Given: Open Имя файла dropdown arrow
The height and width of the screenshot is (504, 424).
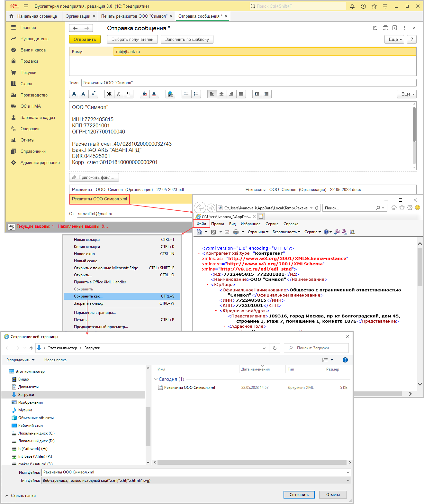Looking at the screenshot, I should pos(348,472).
